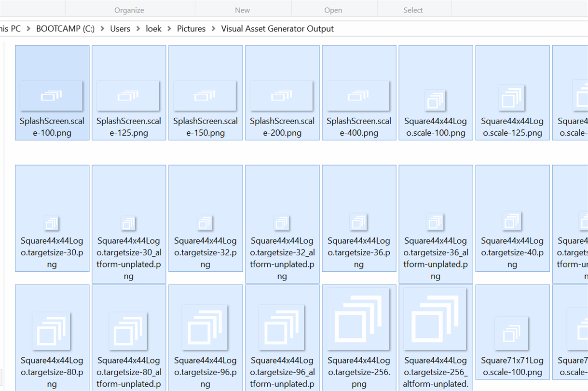Select Square44x44Logo.targetsize-96.png icon
This screenshot has height=391, width=588.
click(205, 327)
